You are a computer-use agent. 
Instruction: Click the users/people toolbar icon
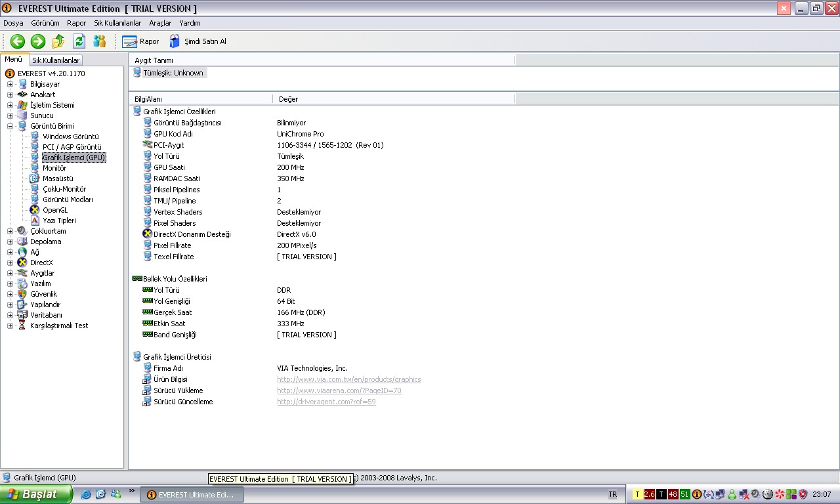click(x=99, y=41)
